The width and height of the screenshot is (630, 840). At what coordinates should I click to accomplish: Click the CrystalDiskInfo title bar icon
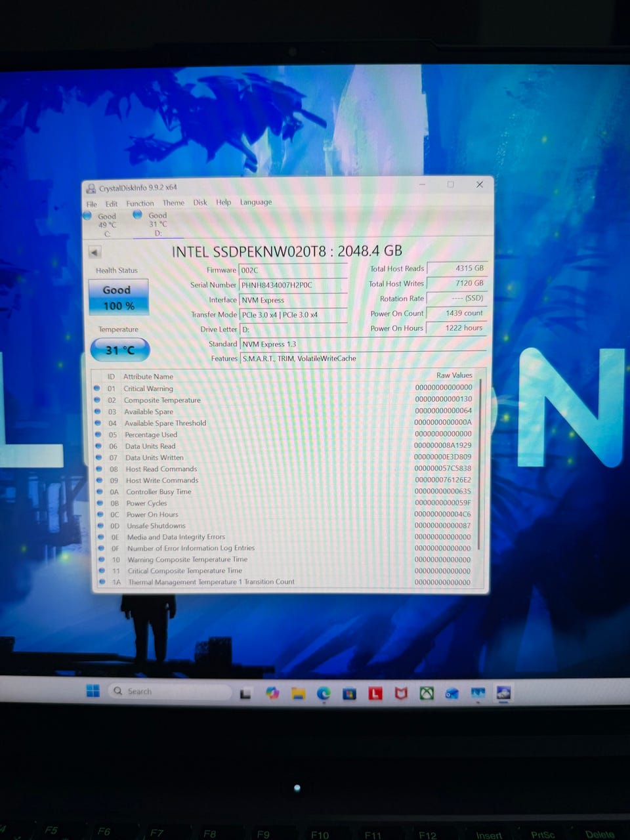click(x=91, y=188)
